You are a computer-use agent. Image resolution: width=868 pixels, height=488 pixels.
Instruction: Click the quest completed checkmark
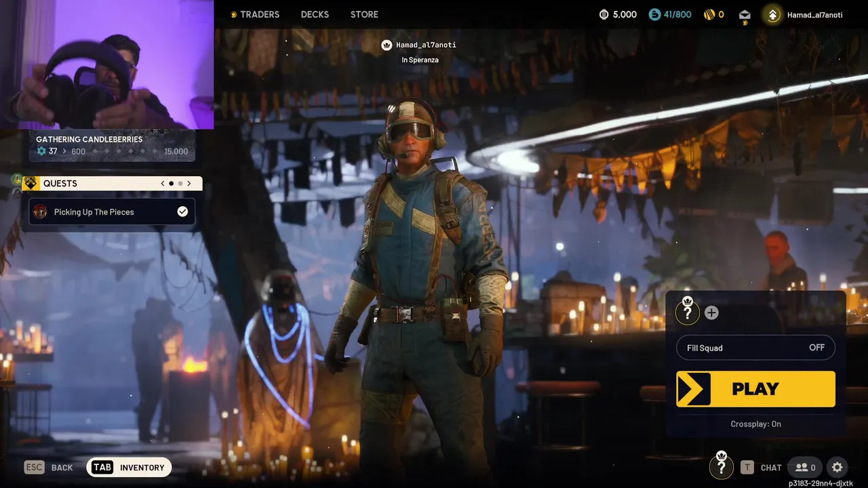point(182,211)
